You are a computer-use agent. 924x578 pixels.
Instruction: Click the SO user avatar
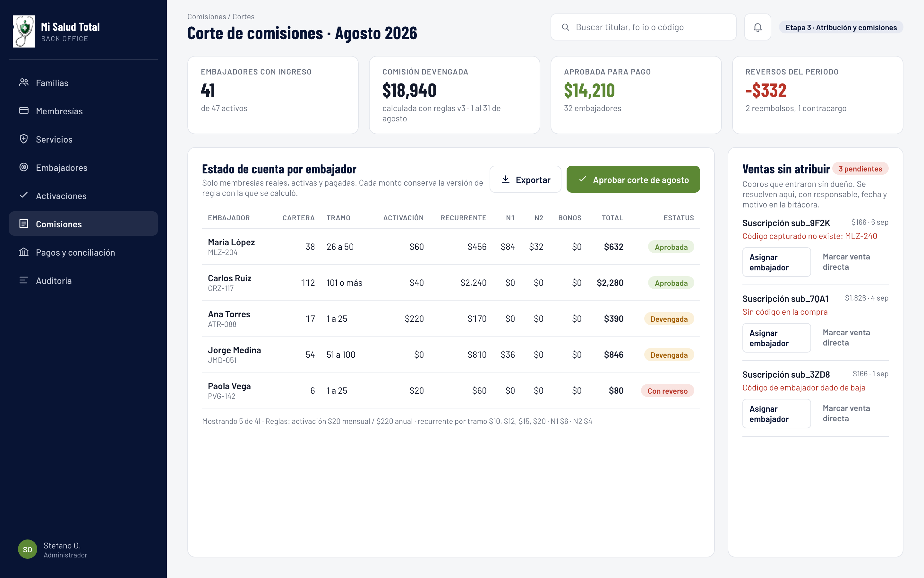[x=28, y=549]
